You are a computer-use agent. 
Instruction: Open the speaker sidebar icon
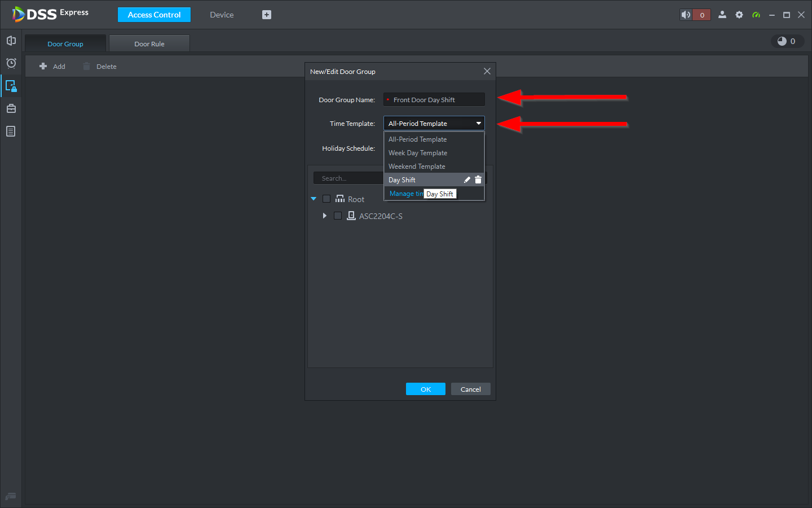11,41
